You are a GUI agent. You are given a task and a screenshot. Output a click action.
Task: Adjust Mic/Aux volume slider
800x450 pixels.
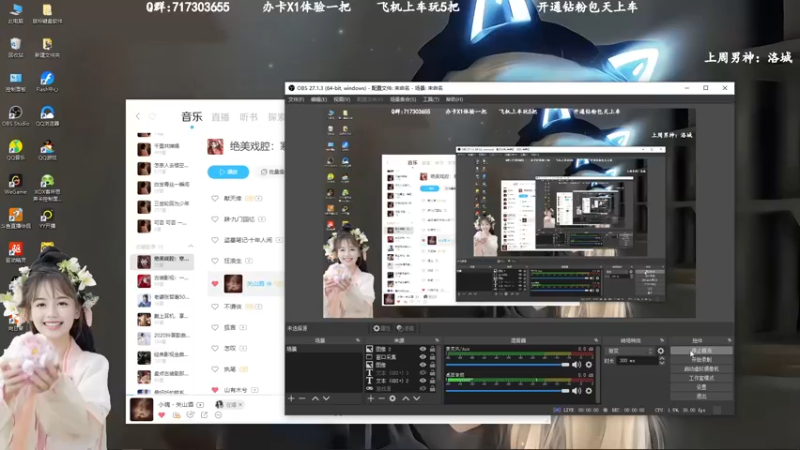point(508,365)
